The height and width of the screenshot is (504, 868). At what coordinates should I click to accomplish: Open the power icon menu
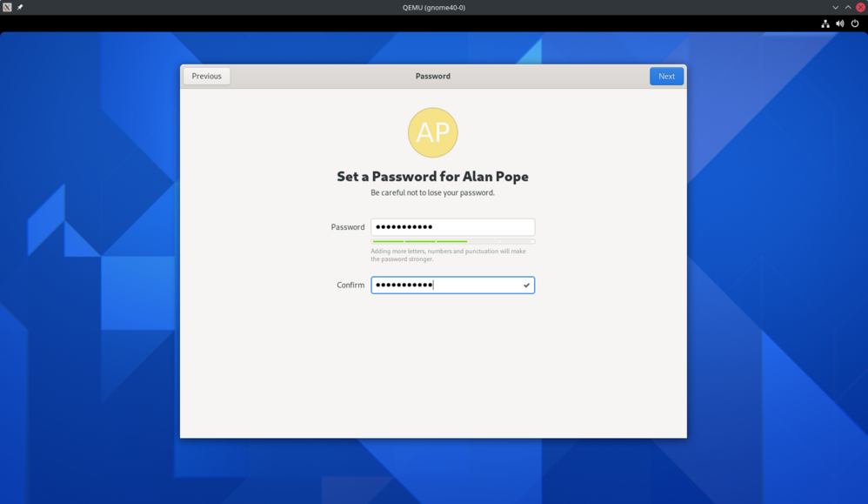tap(854, 24)
